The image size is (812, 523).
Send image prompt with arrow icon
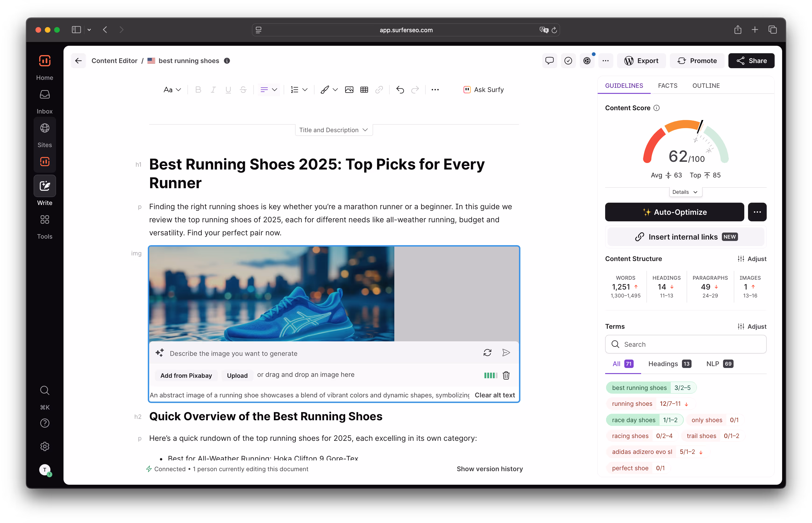(x=506, y=353)
